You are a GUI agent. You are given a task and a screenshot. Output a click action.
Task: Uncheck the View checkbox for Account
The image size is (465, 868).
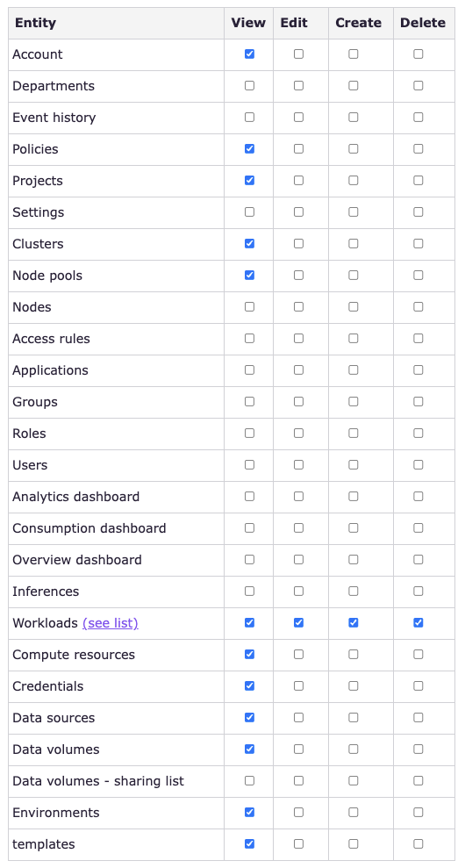click(250, 54)
